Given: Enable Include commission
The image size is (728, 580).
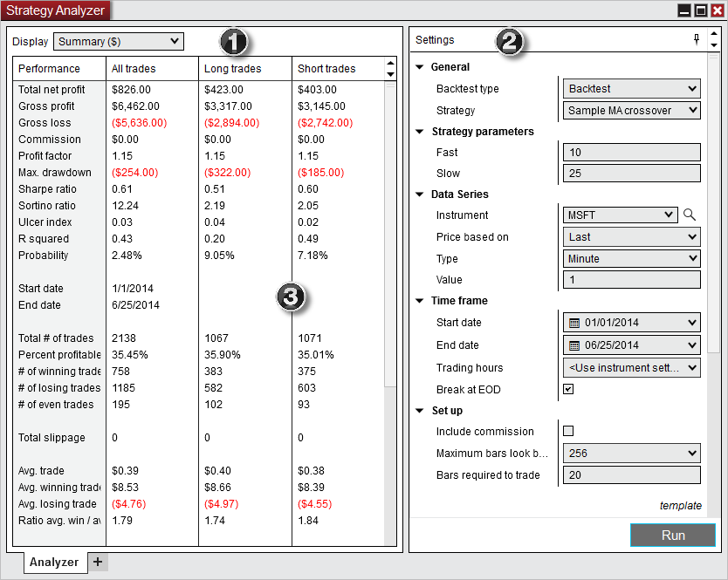Looking at the screenshot, I should click(x=568, y=432).
